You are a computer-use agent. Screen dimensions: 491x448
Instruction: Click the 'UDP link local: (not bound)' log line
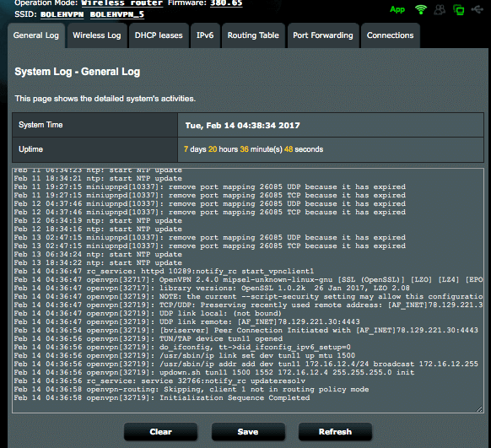pos(148,313)
